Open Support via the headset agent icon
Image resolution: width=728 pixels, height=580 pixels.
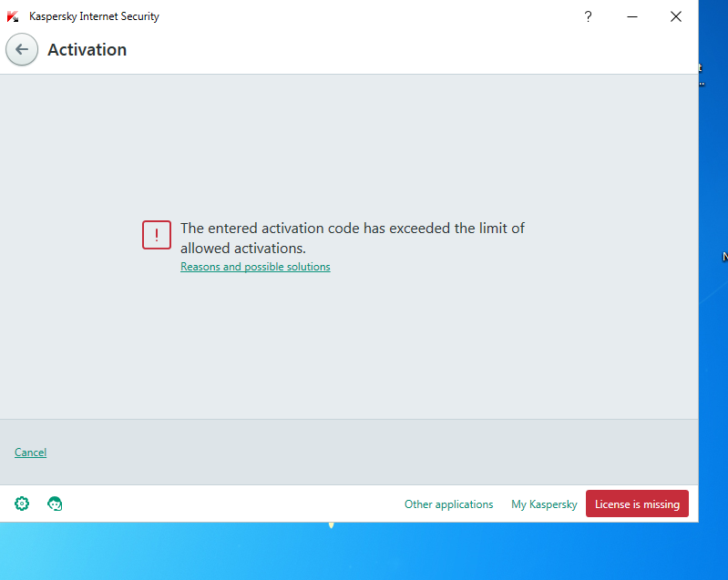click(55, 504)
